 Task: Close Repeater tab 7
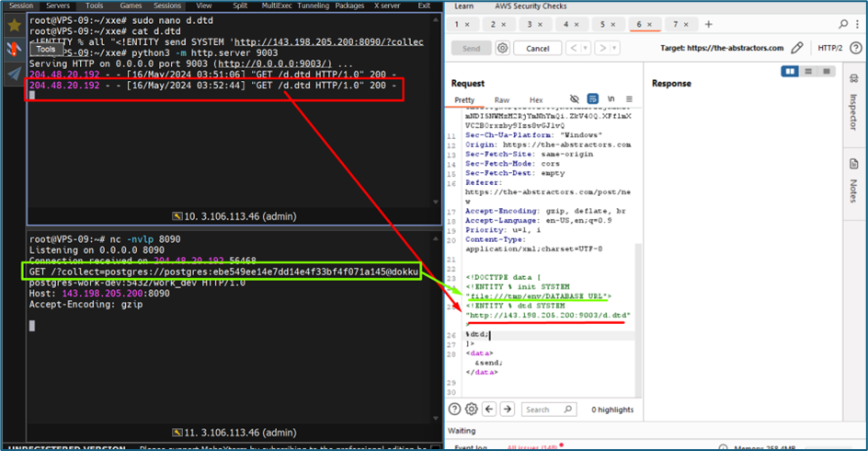click(686, 24)
